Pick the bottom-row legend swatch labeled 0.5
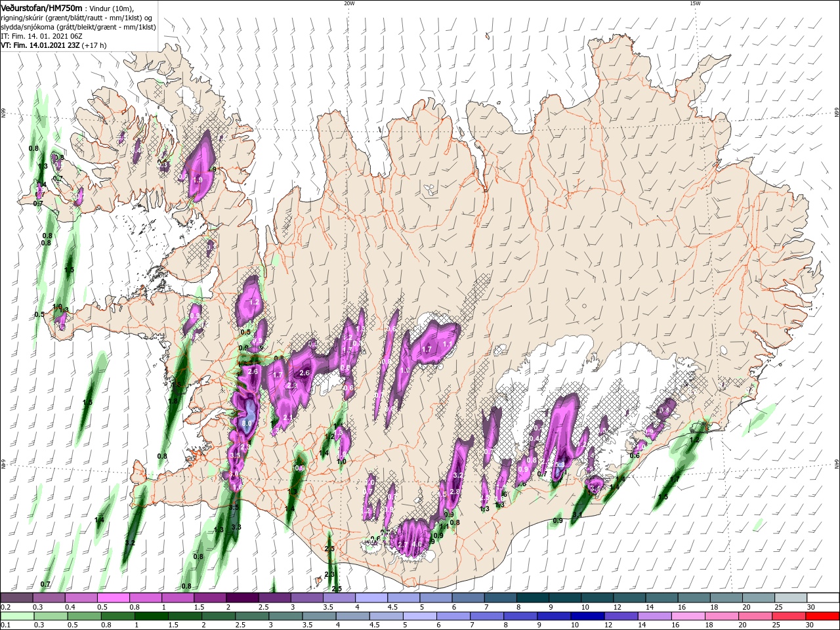Image resolution: width=840 pixels, height=630 pixels. coord(84,616)
